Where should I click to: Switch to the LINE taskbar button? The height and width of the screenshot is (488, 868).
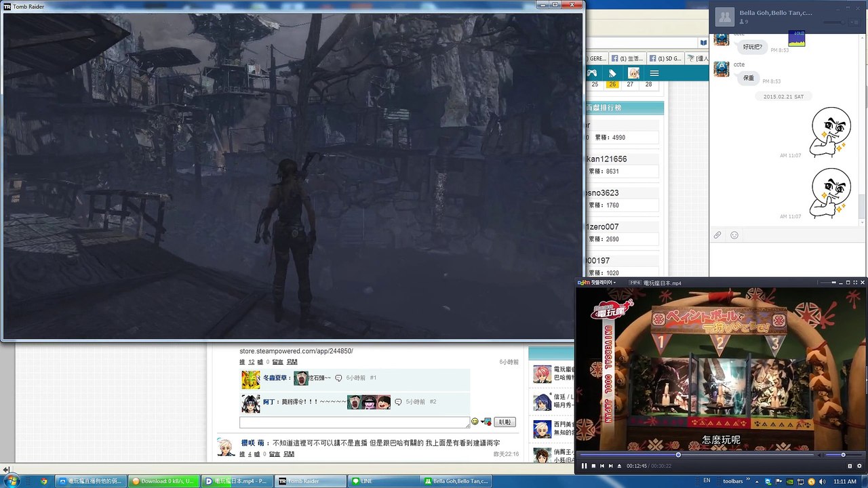(382, 481)
